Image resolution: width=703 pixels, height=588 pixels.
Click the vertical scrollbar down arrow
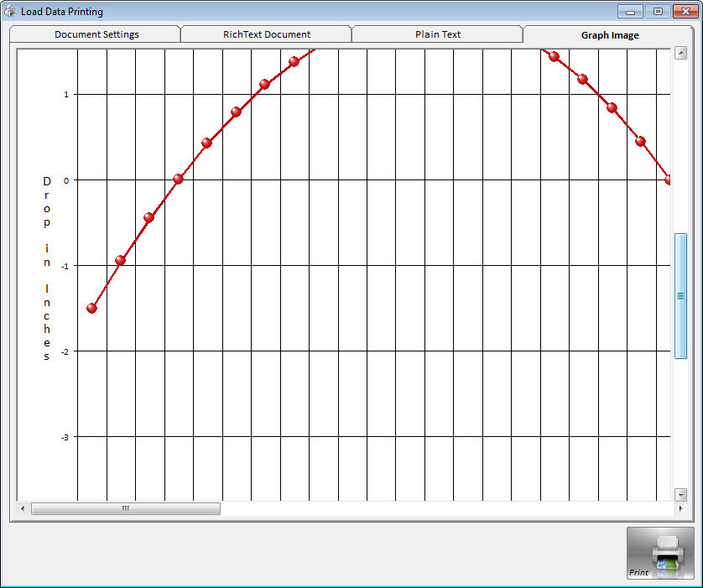[x=680, y=495]
